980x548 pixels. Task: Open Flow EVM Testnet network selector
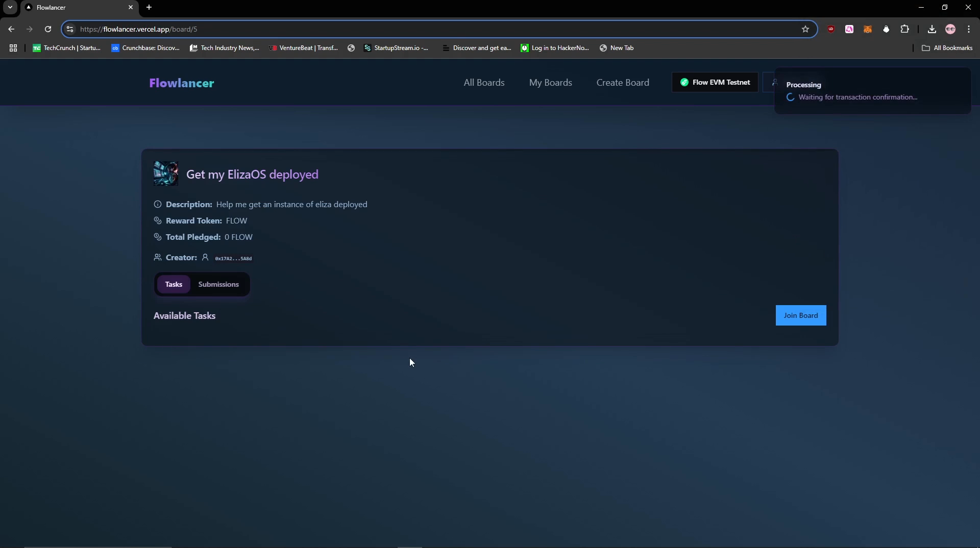coord(715,82)
